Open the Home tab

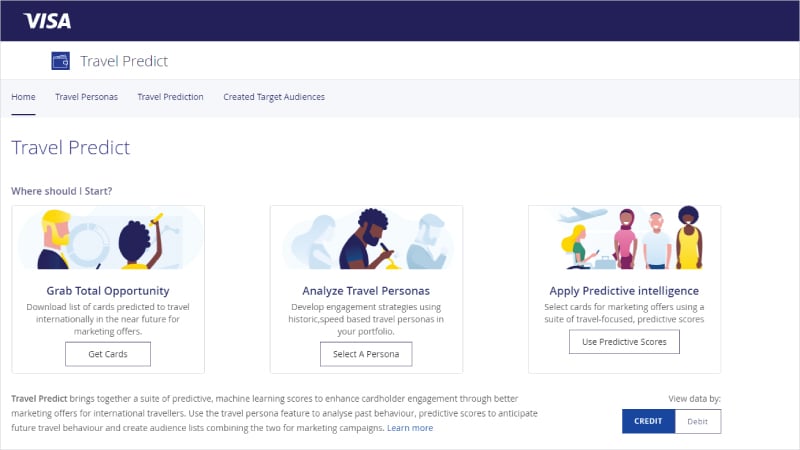[x=23, y=97]
